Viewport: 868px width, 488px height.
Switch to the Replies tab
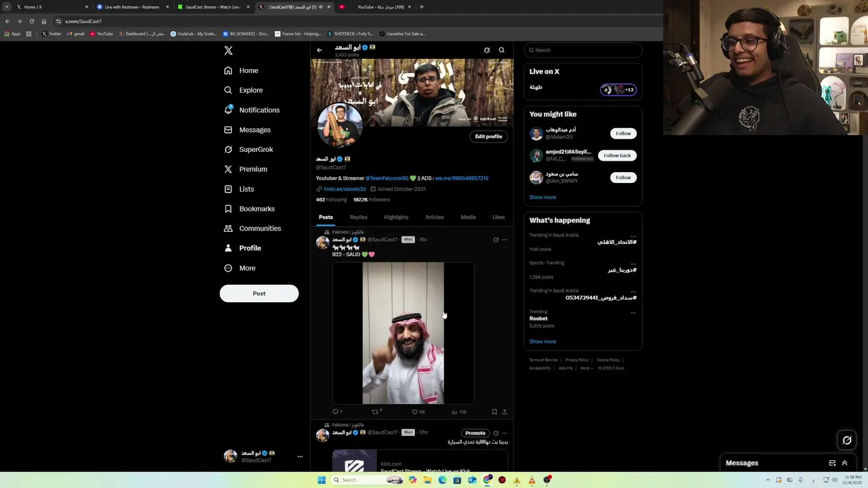359,218
